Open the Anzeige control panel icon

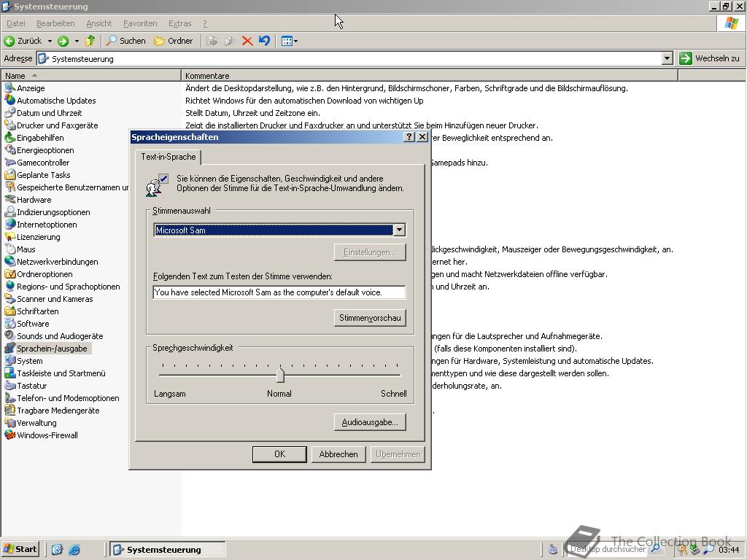(x=9, y=88)
